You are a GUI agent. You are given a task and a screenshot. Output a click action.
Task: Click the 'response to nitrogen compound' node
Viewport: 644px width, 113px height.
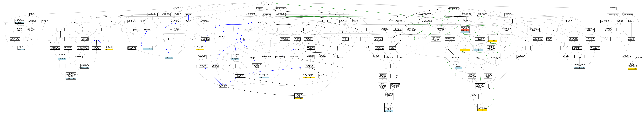pyautogui.click(x=33, y=21)
